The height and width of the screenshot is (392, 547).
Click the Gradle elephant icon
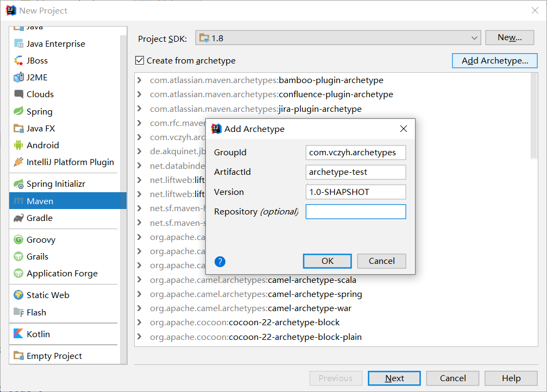point(18,218)
